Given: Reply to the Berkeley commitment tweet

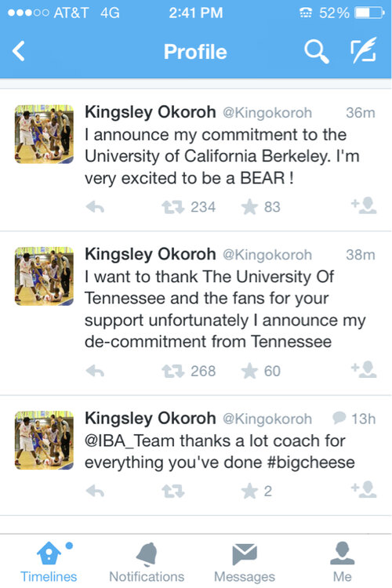Looking at the screenshot, I should click(x=95, y=207).
